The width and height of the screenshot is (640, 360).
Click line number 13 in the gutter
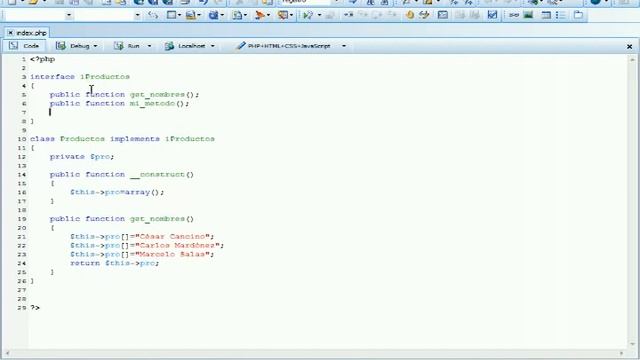[22, 166]
